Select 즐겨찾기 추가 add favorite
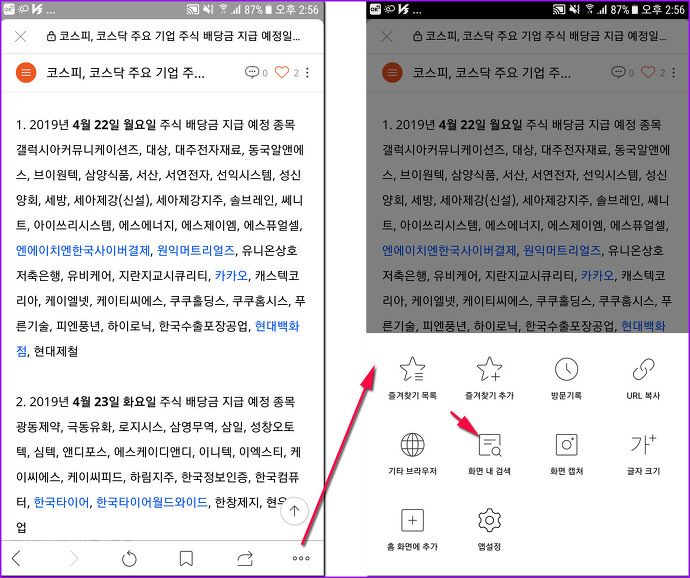Screen dimensions: 690x578 pyautogui.click(x=489, y=378)
